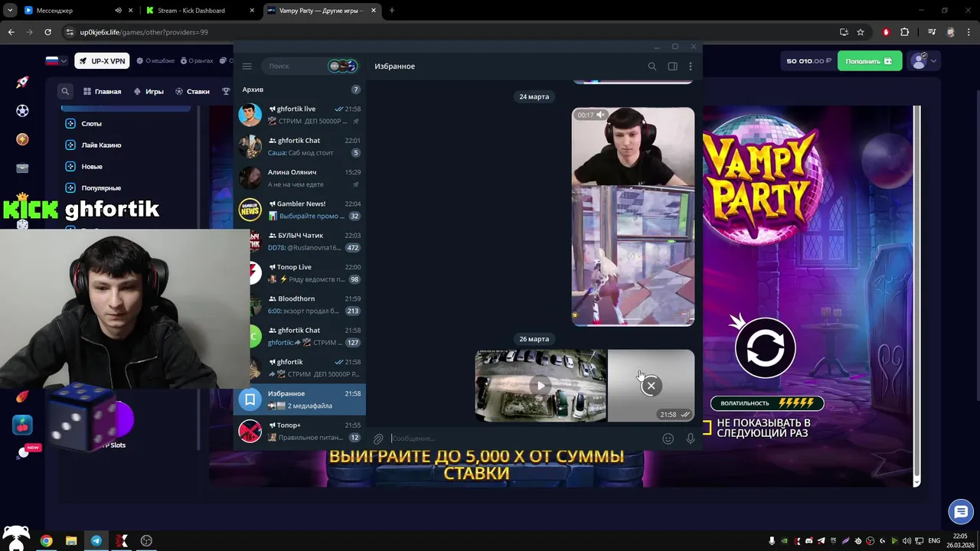Open the О кешбэке link
The image size is (980, 551).
pyautogui.click(x=155, y=61)
